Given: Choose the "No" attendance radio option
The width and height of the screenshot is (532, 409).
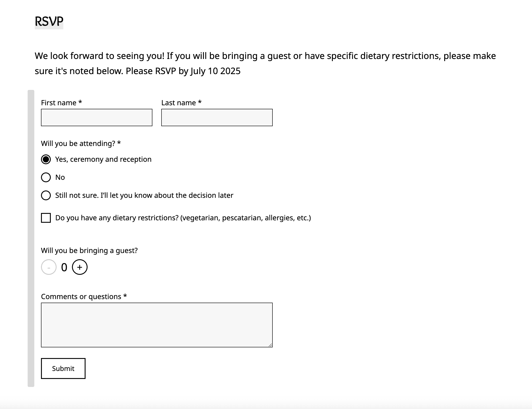Looking at the screenshot, I should pyautogui.click(x=46, y=177).
